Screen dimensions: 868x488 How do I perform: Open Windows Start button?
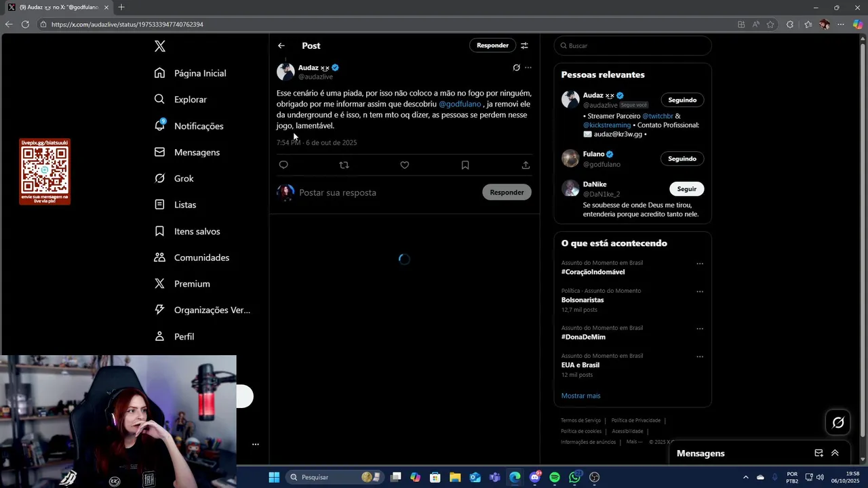pyautogui.click(x=274, y=477)
